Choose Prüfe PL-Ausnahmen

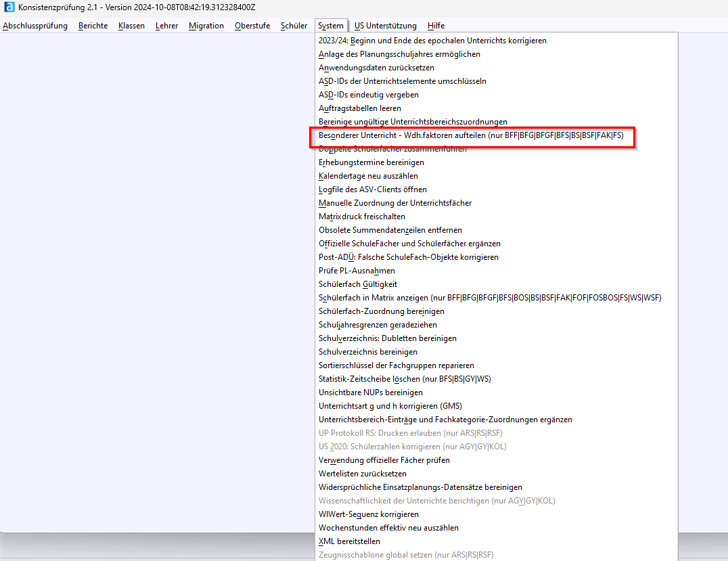coord(497,270)
